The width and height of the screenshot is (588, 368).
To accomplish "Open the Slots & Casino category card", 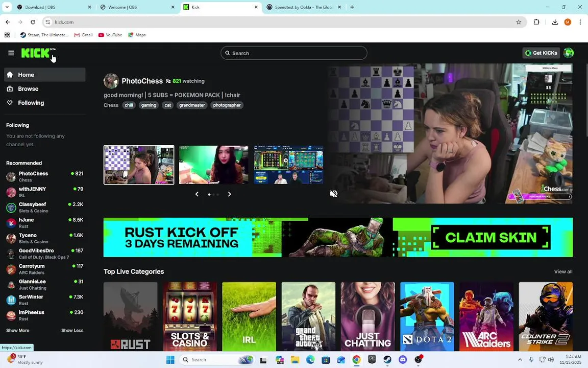I will [x=190, y=316].
